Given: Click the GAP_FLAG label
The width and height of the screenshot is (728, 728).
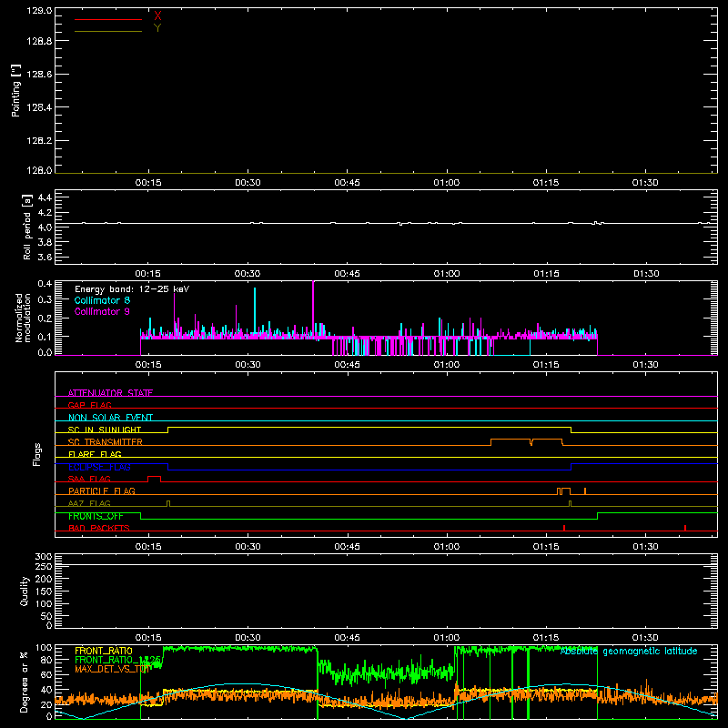Looking at the screenshot, I should coord(89,405).
